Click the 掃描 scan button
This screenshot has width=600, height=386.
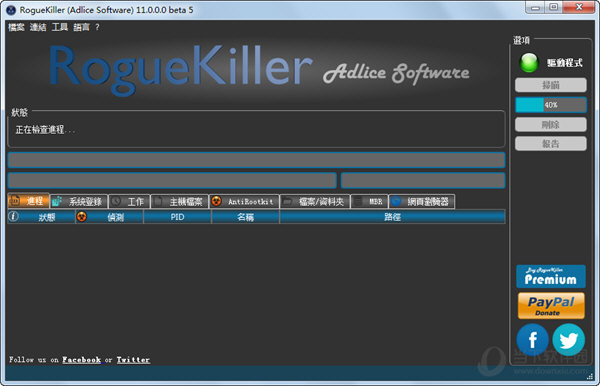point(551,85)
